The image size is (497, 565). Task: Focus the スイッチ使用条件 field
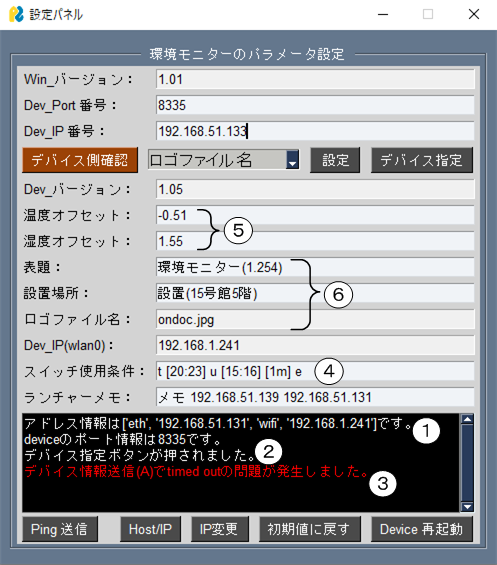tap(315, 371)
